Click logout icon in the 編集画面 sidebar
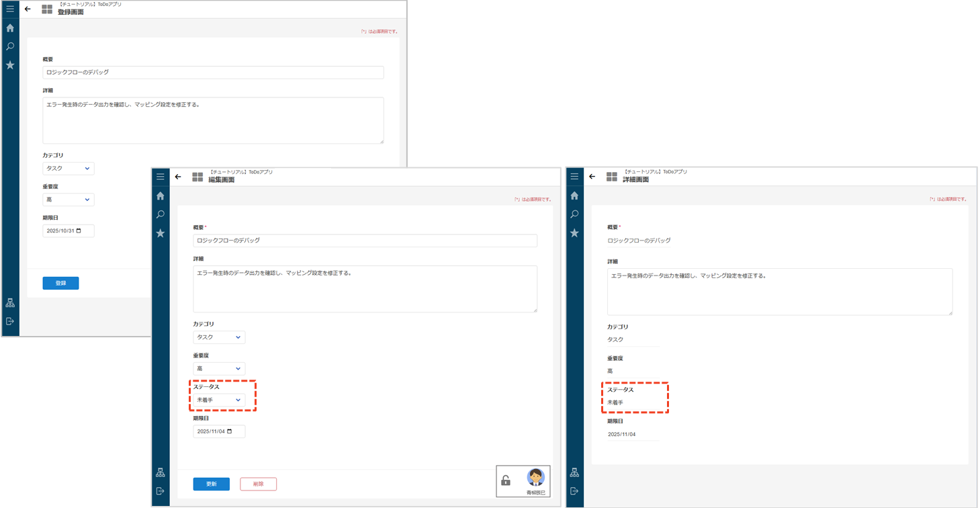Viewport: 980px width, 508px height. [x=161, y=491]
